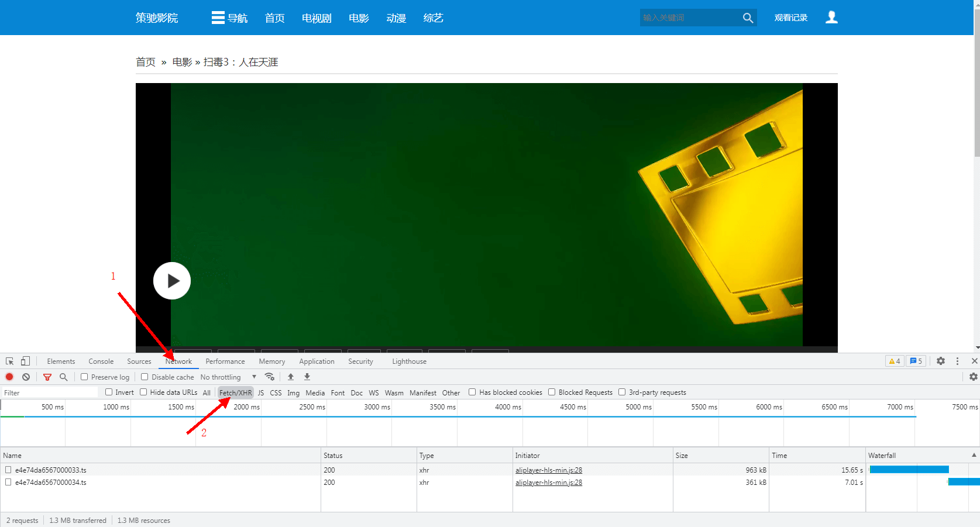This screenshot has height=527, width=980.
Task: Clear the network log
Action: point(26,377)
